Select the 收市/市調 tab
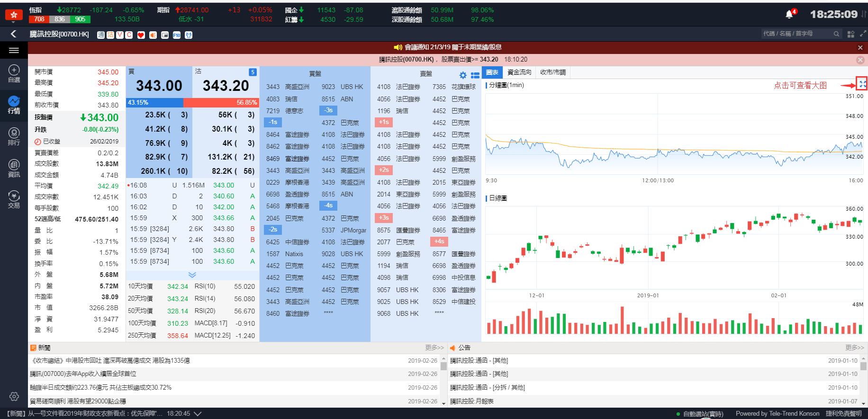This screenshot has height=419, width=868. [553, 72]
